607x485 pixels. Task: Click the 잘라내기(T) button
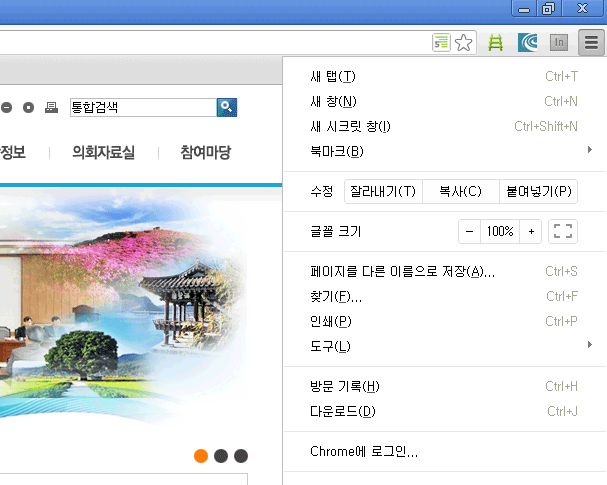[x=383, y=192]
